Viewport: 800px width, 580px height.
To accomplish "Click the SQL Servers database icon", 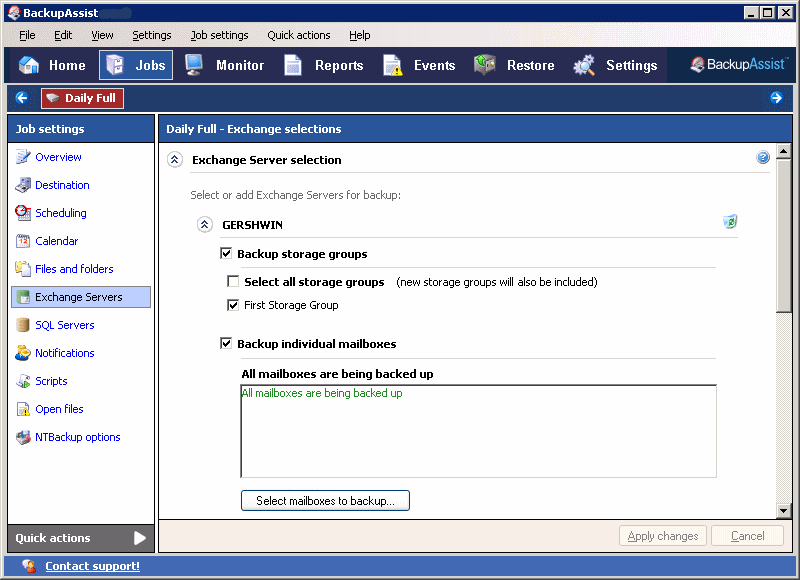I will click(x=23, y=325).
